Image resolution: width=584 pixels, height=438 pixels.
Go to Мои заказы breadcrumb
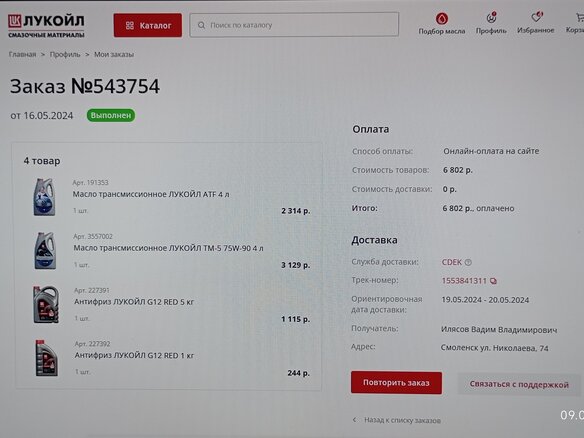coord(114,54)
